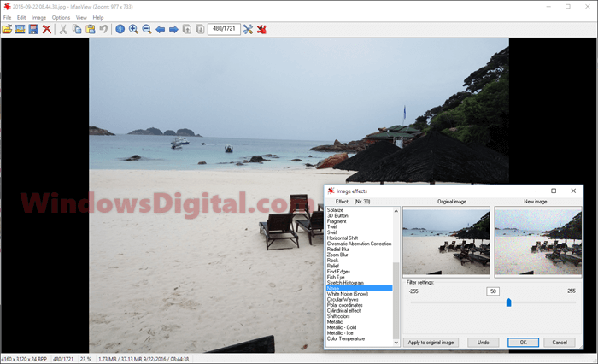Click the Paste clipboard icon
This screenshot has height=364, width=598.
click(91, 29)
